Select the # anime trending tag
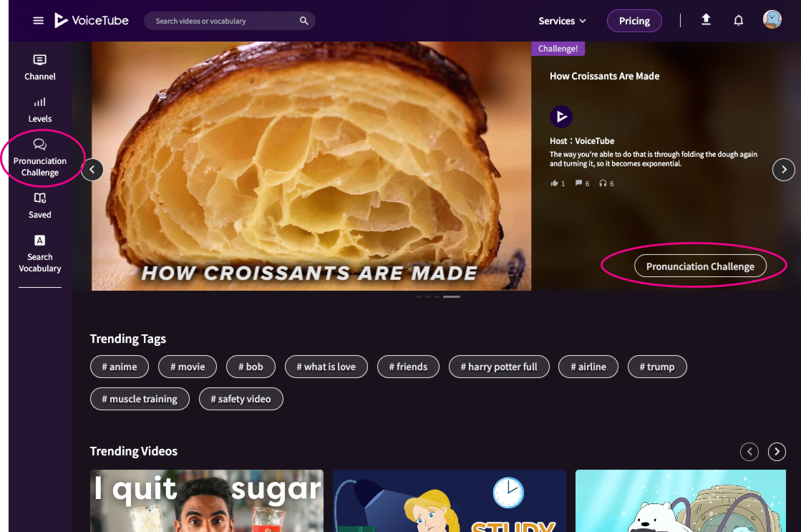 coord(119,367)
